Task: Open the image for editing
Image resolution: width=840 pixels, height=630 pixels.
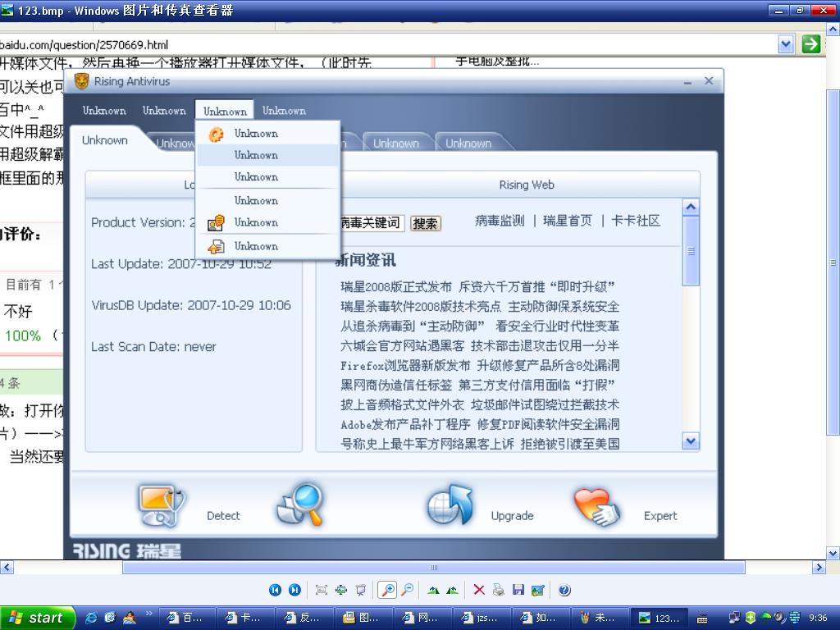Action: (538, 590)
